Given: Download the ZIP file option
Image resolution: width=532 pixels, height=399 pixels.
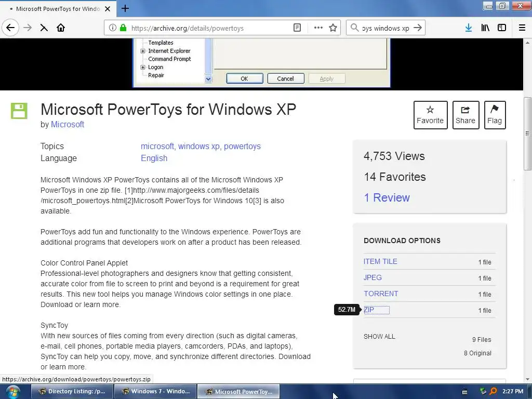Looking at the screenshot, I should coord(369,310).
